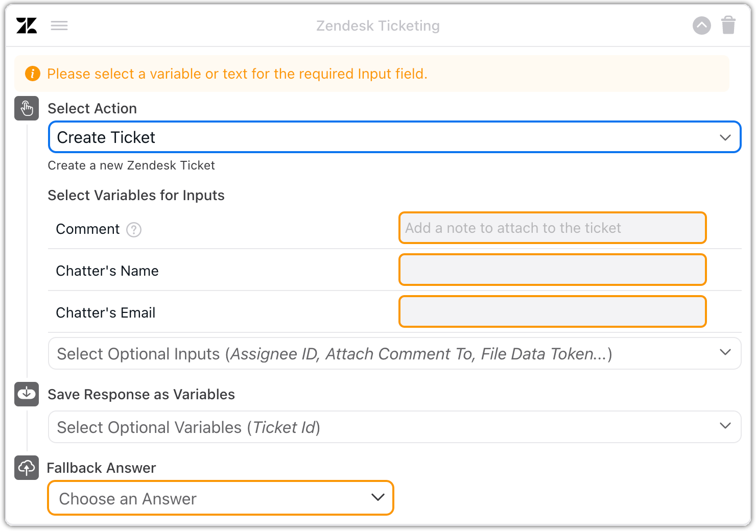Click the warning message about required Input
Viewport: 756px width, 532px height.
(x=237, y=74)
